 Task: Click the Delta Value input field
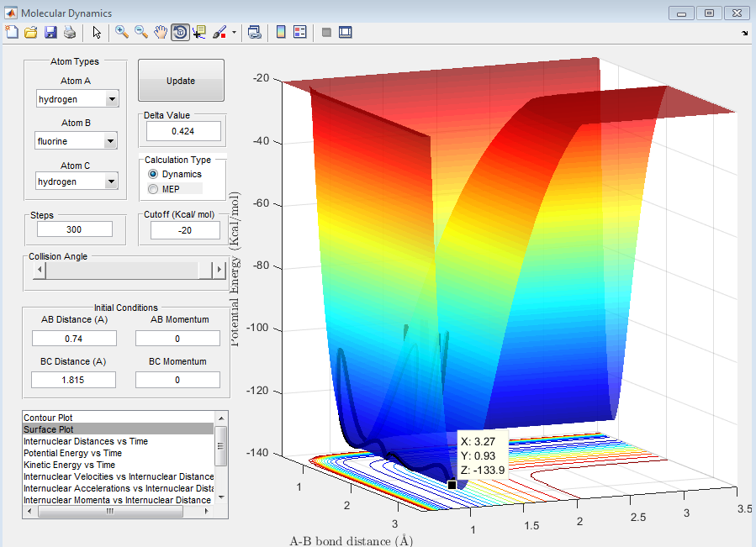[183, 131]
